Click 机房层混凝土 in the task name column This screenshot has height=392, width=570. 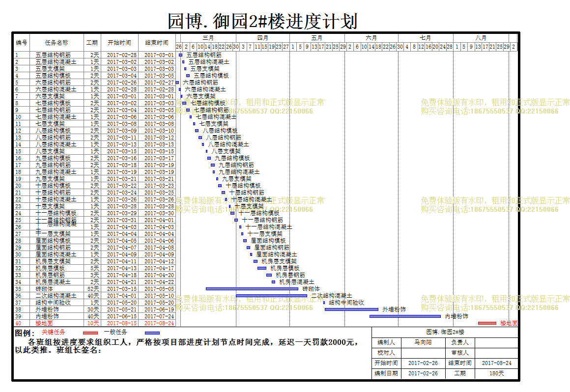point(53,282)
